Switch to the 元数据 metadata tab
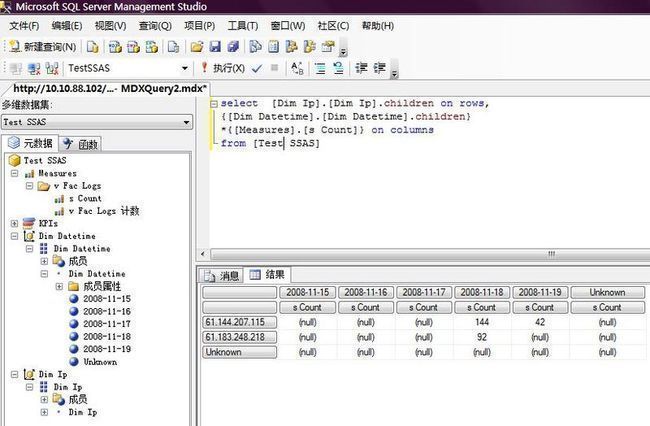The height and width of the screenshot is (426, 650). [31, 143]
